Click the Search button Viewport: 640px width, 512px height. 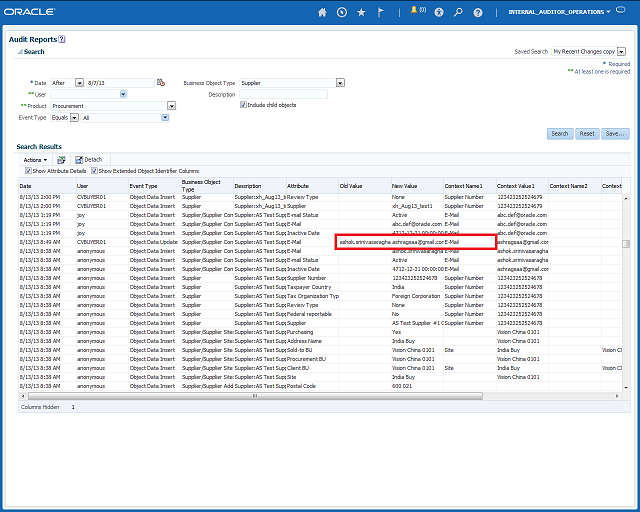tap(560, 134)
